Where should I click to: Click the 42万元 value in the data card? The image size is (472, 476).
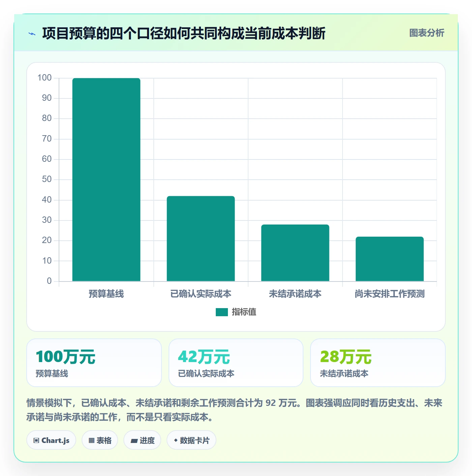[204, 357]
